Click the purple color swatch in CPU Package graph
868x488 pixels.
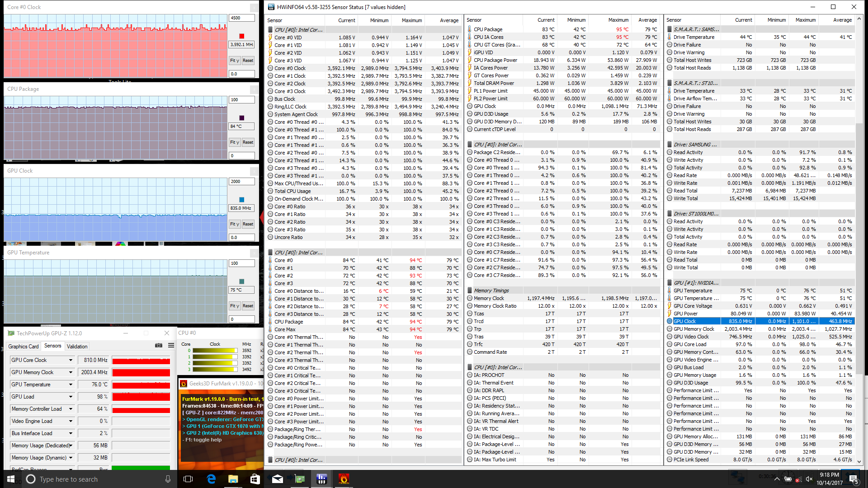tap(242, 118)
